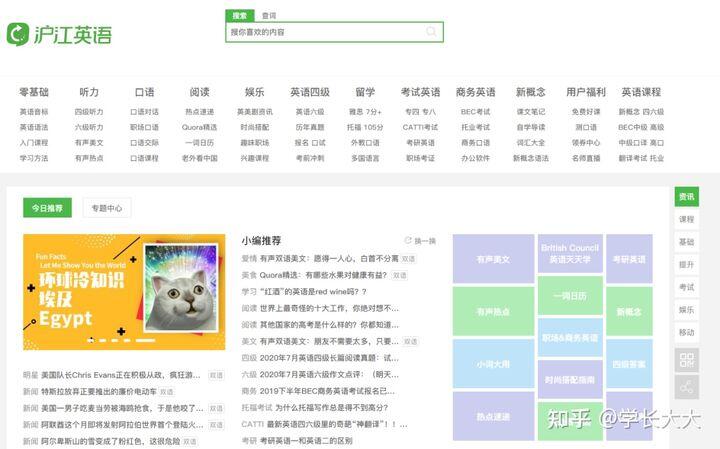This screenshot has height=449, width=720.
Task: Open article 2020年7月英语六级作文点评
Action: tap(329, 374)
